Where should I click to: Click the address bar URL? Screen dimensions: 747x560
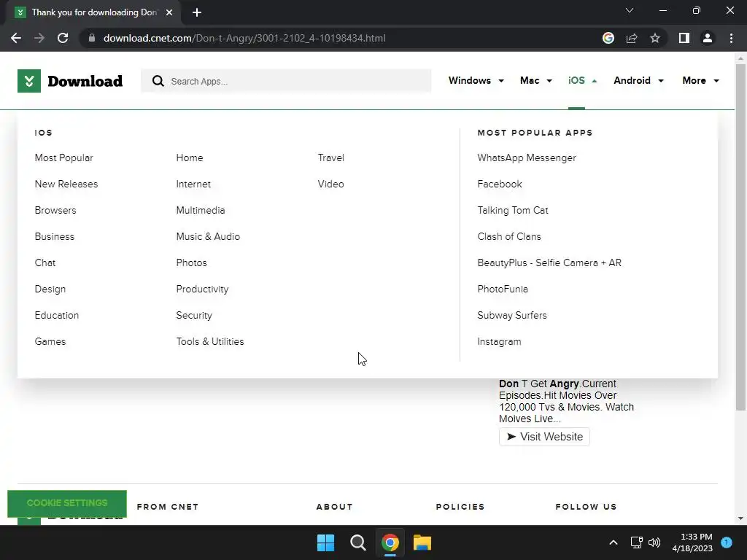pyautogui.click(x=244, y=38)
